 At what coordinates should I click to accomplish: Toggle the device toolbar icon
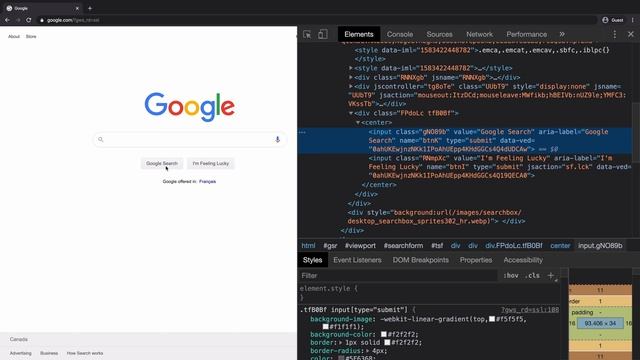tap(322, 34)
